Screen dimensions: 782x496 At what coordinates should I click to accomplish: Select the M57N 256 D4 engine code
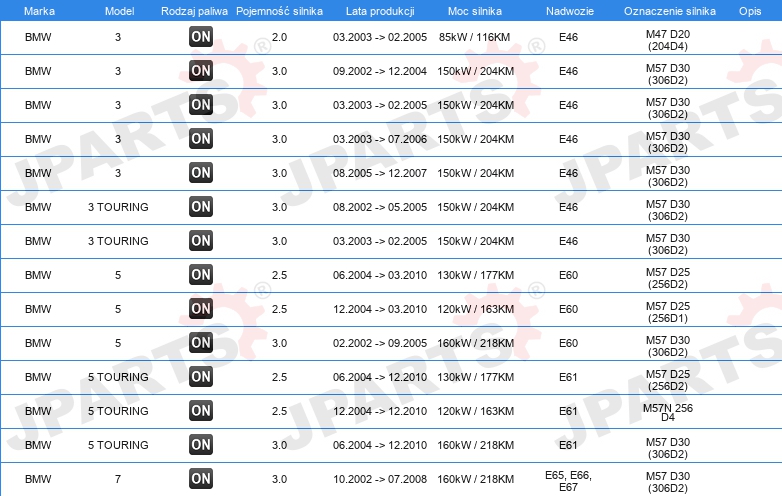click(x=668, y=412)
